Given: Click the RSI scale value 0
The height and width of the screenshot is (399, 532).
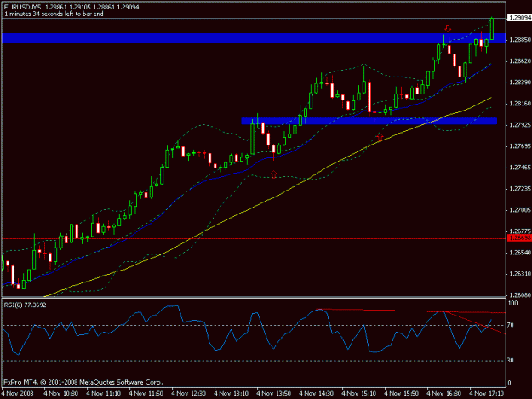Looking at the screenshot, I should click(509, 383).
